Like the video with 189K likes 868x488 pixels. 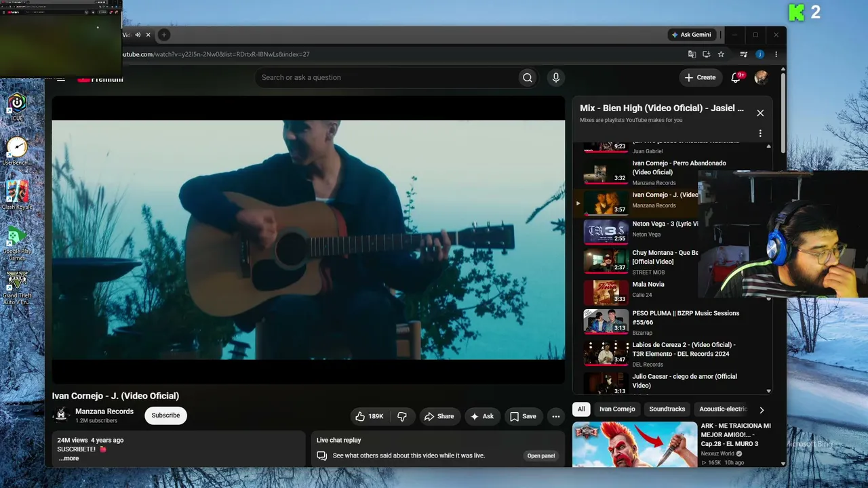(370, 417)
